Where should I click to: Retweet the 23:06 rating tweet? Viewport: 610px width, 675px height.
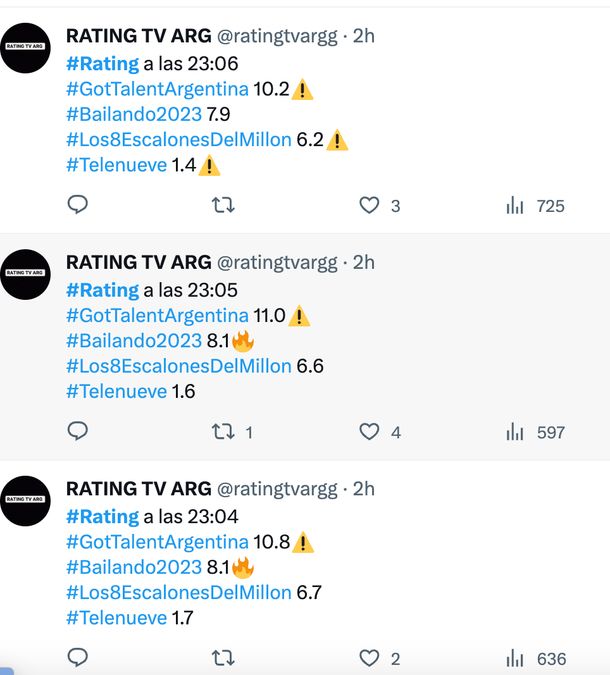pyautogui.click(x=224, y=205)
